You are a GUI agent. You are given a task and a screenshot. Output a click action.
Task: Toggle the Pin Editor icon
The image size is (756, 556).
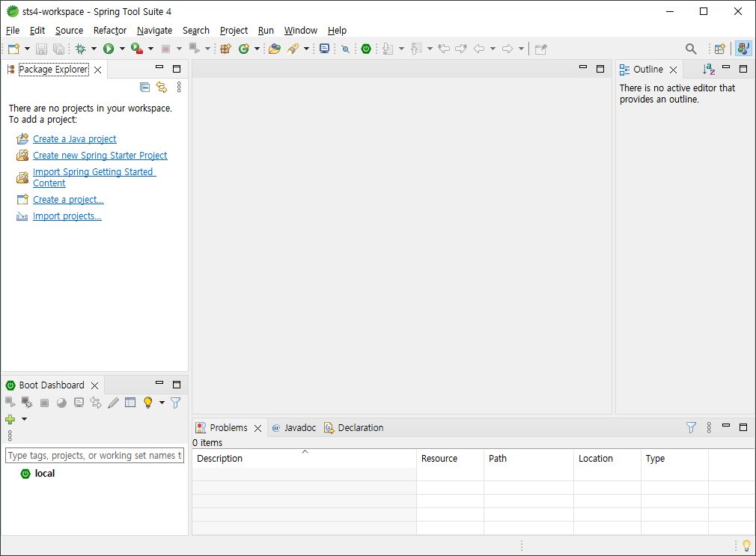click(x=541, y=49)
